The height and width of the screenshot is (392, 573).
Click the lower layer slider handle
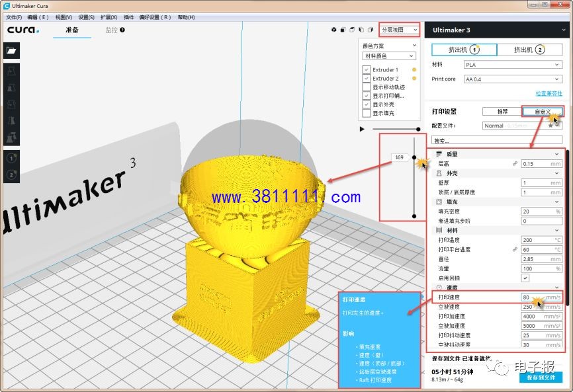414,216
